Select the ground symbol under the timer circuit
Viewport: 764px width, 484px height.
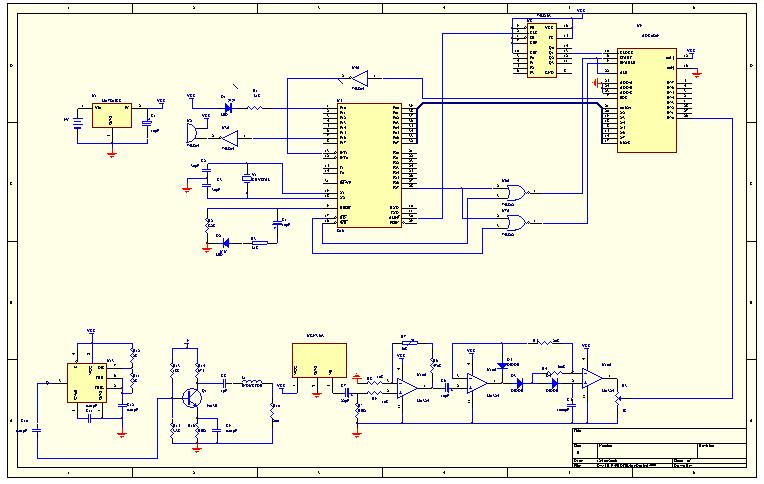pos(121,433)
